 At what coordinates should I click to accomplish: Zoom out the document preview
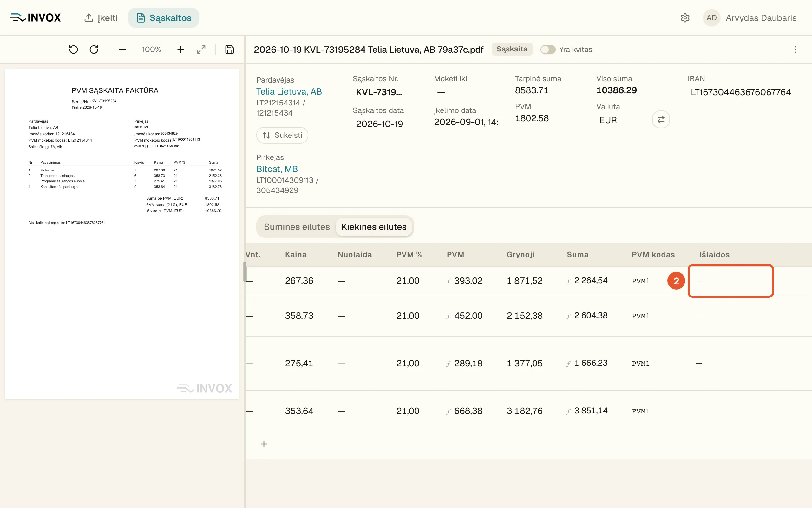click(122, 50)
